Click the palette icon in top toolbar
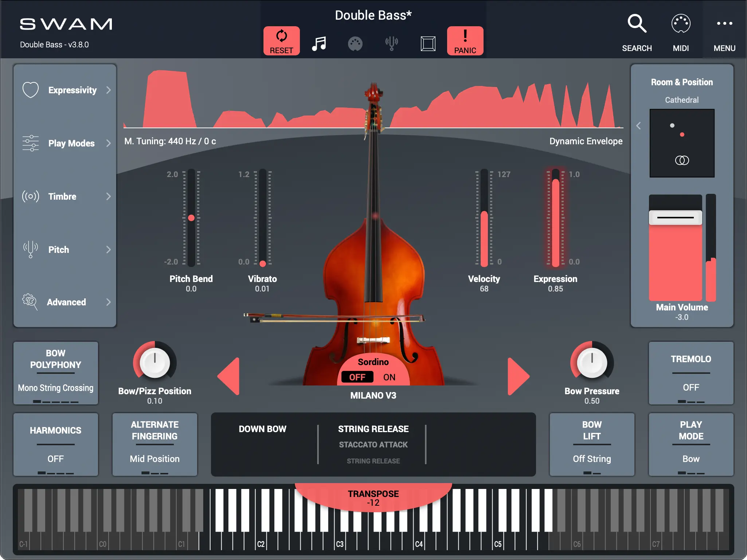The width and height of the screenshot is (747, 560). coord(355,44)
